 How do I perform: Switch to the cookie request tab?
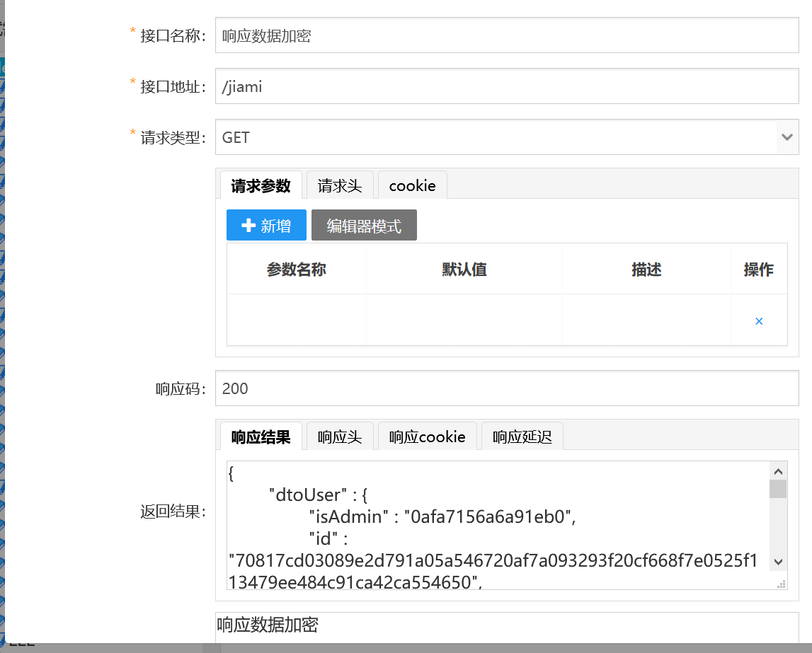tap(412, 185)
